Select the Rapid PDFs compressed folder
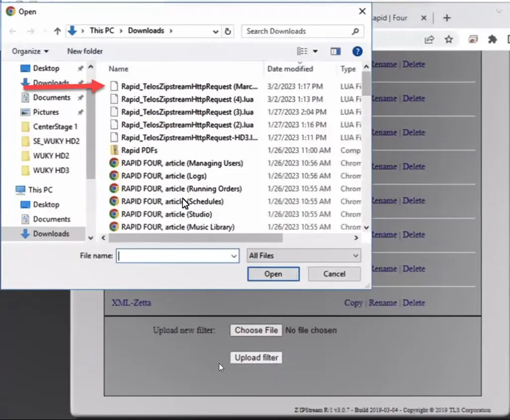Screen dimensions: 510x420 (139, 150)
